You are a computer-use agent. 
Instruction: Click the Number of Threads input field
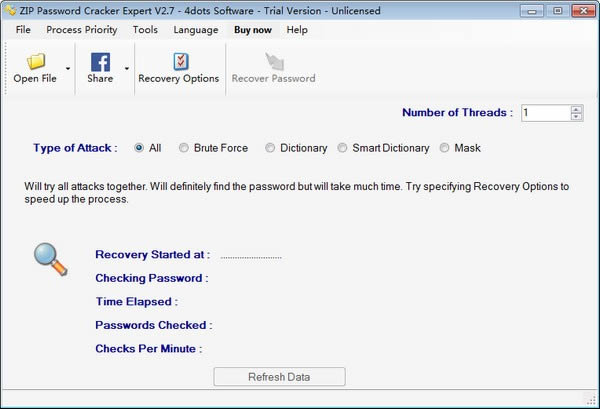point(544,113)
